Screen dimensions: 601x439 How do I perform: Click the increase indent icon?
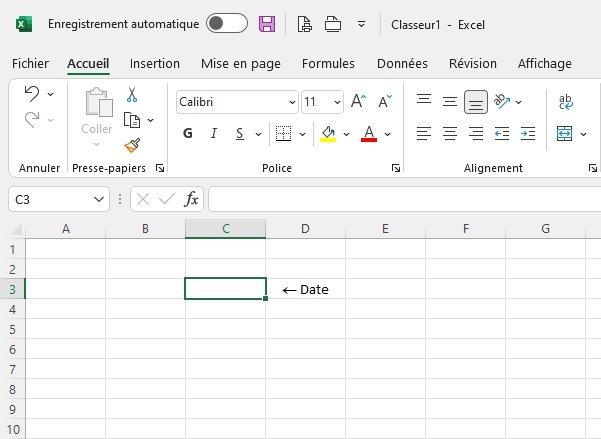(x=527, y=133)
